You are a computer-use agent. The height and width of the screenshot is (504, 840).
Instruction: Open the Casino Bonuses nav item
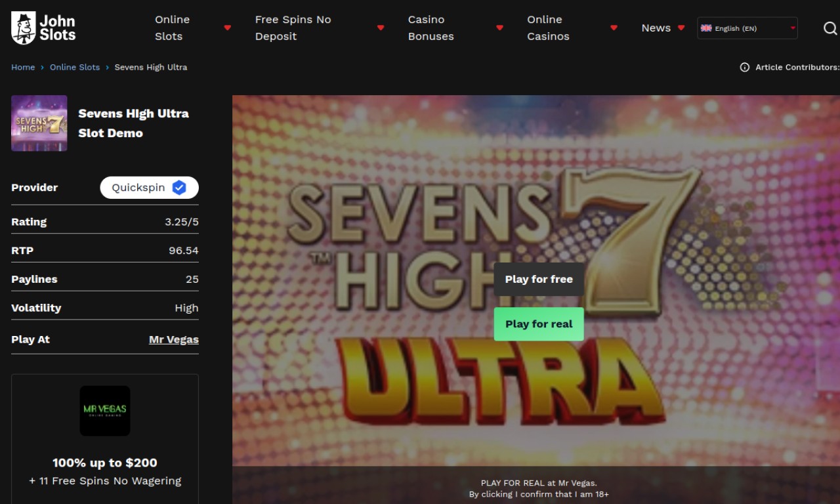pos(431,28)
